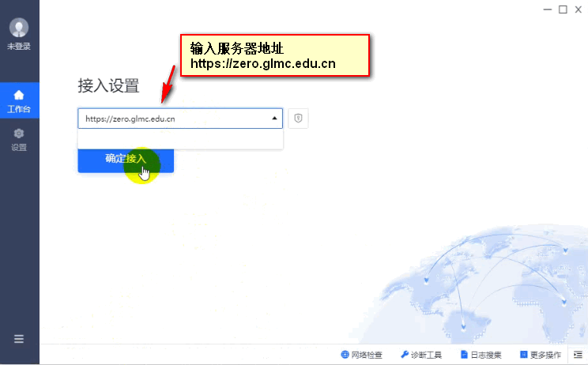Image resolution: width=588 pixels, height=365 pixels.
Task: Click inside the server address text field
Action: [x=174, y=119]
